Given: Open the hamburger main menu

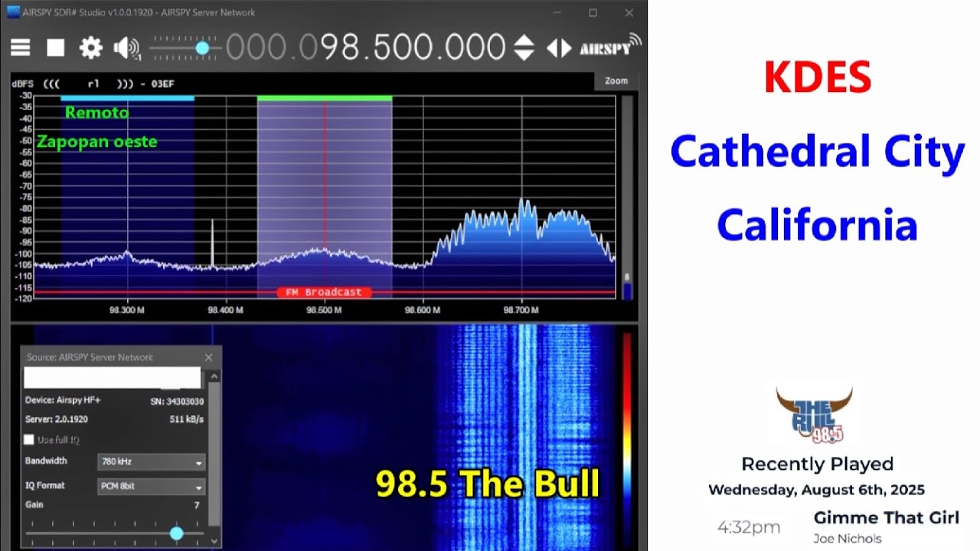Looking at the screenshot, I should (x=21, y=48).
